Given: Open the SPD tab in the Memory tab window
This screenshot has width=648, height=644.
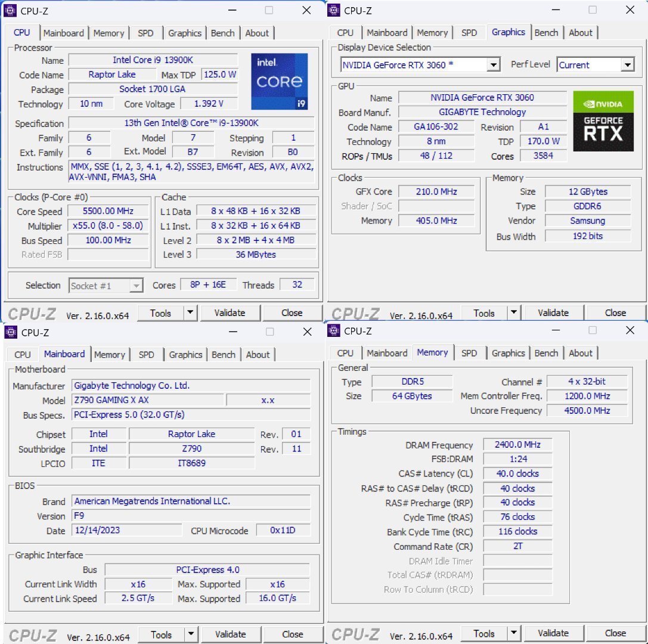Looking at the screenshot, I should (469, 353).
